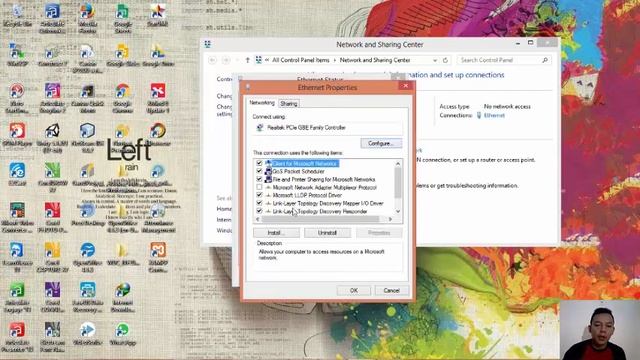Select File and Printer Sharing row text

point(324,179)
